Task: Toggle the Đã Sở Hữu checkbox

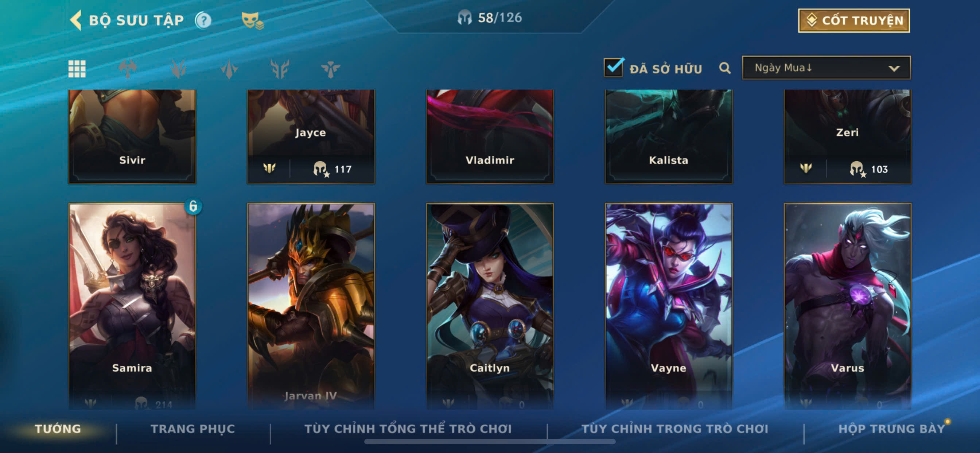Action: point(613,67)
